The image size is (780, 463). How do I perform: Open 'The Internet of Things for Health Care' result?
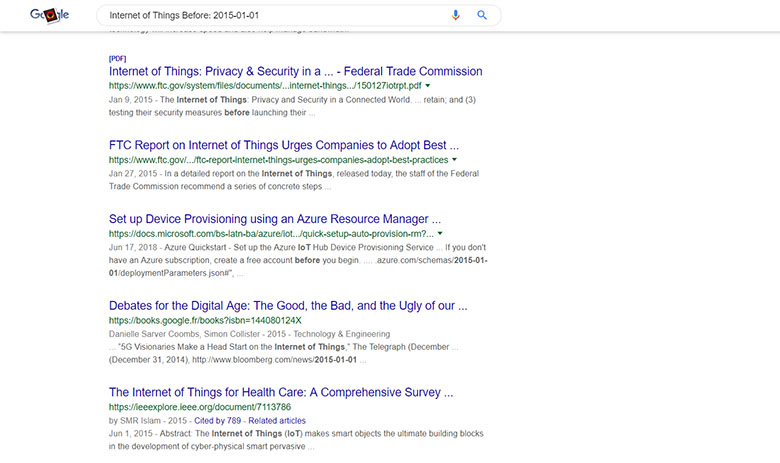tap(281, 392)
